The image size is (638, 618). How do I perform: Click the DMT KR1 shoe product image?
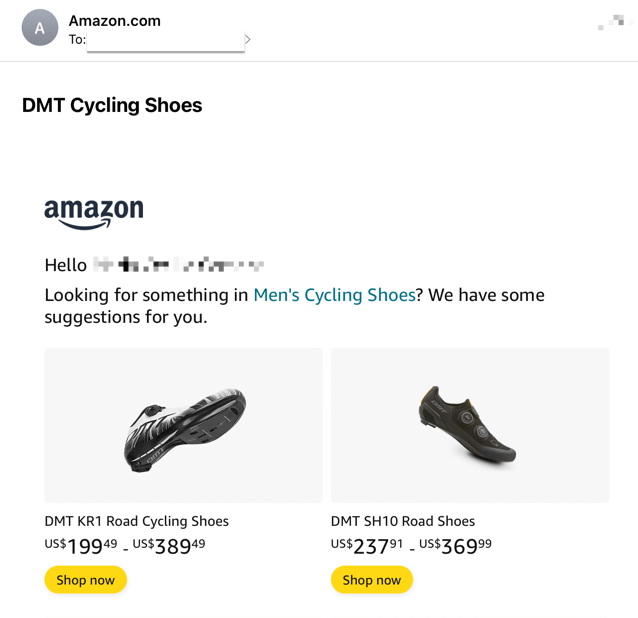pos(184,425)
